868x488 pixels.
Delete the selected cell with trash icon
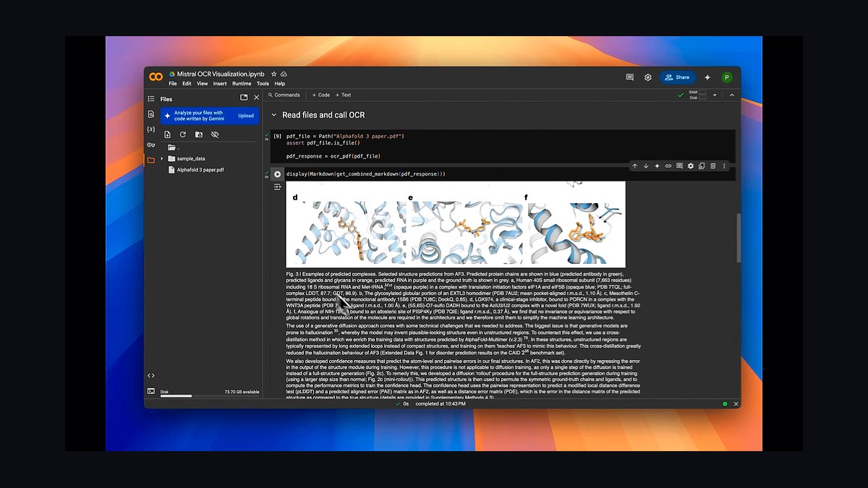[712, 166]
